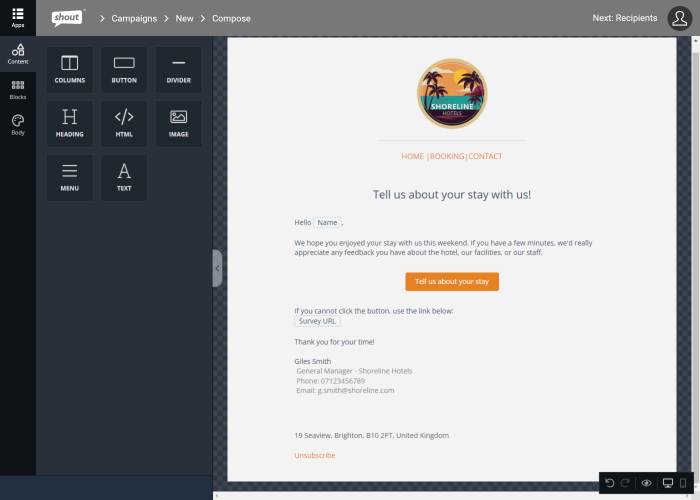The width and height of the screenshot is (700, 500).
Task: Select the Button content block
Action: 124,69
